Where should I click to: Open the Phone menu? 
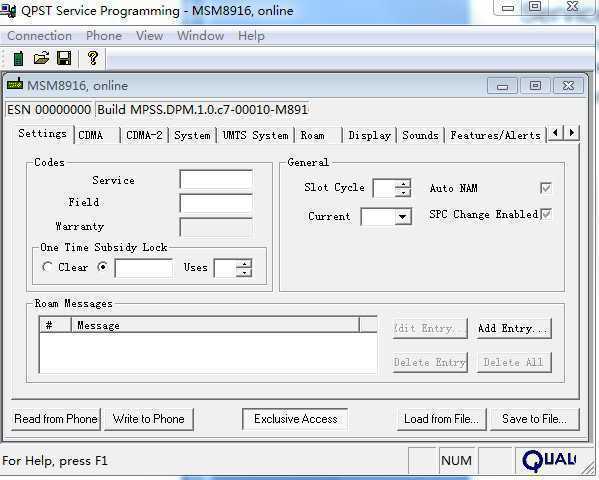[104, 36]
